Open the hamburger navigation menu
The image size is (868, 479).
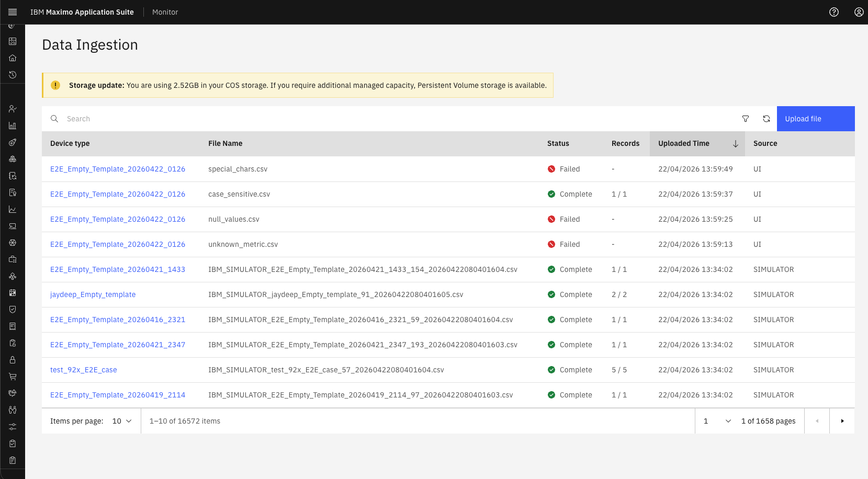pyautogui.click(x=13, y=12)
